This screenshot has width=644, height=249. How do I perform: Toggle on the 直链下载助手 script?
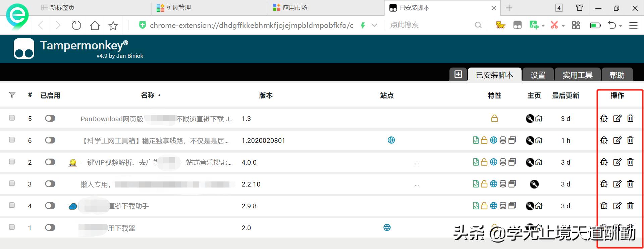[x=50, y=206]
